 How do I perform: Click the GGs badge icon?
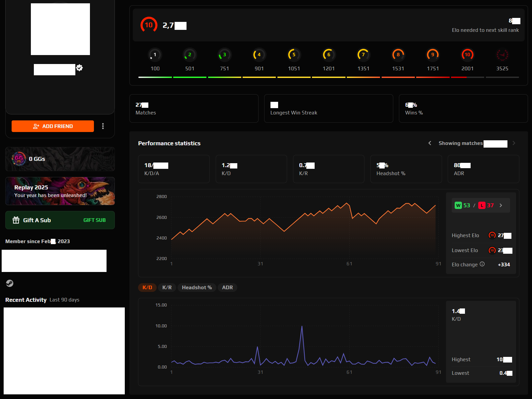point(19,159)
